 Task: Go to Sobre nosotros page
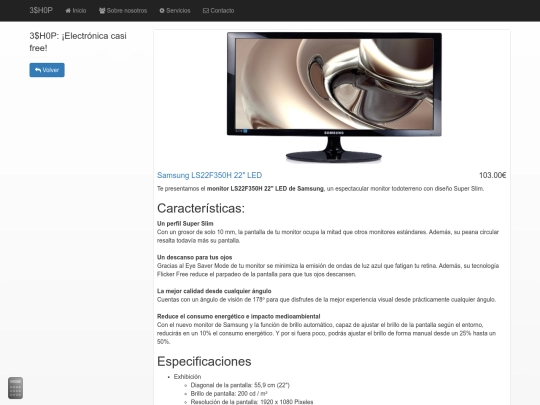[x=123, y=11]
